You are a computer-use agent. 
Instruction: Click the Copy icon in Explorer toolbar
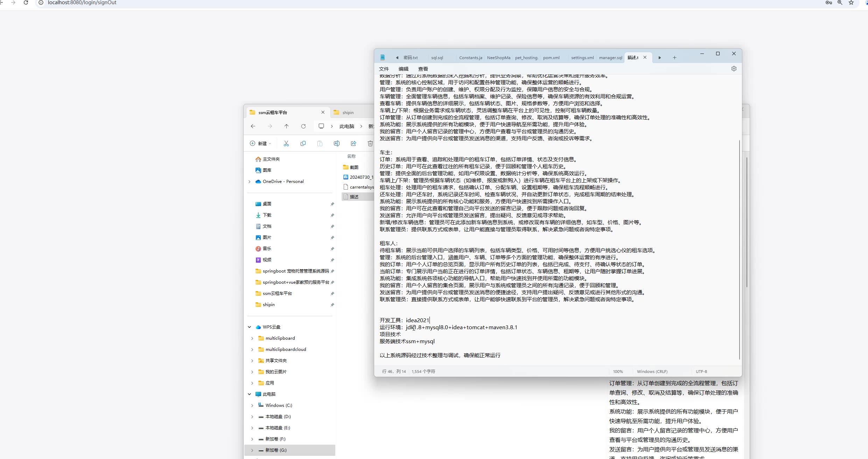click(x=303, y=143)
